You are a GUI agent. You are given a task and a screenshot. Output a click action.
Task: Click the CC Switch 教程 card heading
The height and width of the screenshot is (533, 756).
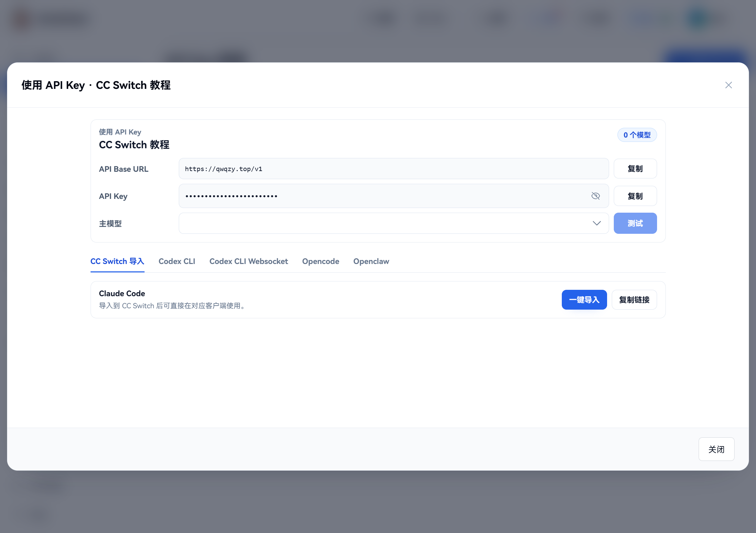(x=134, y=145)
